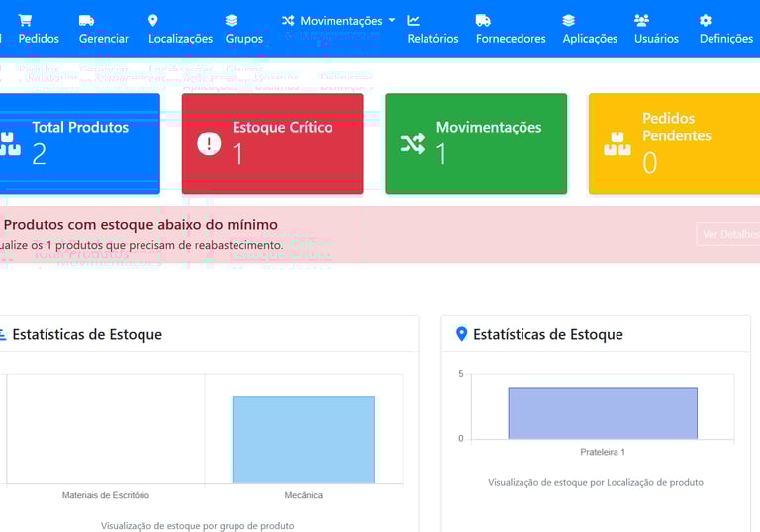This screenshot has height=532, width=760.
Task: Click the value 2 under Total Produtos
Action: (40, 154)
